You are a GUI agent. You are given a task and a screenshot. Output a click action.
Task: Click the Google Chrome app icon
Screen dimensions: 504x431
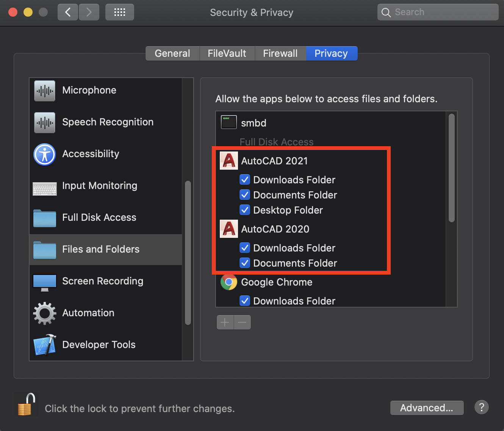(x=229, y=282)
